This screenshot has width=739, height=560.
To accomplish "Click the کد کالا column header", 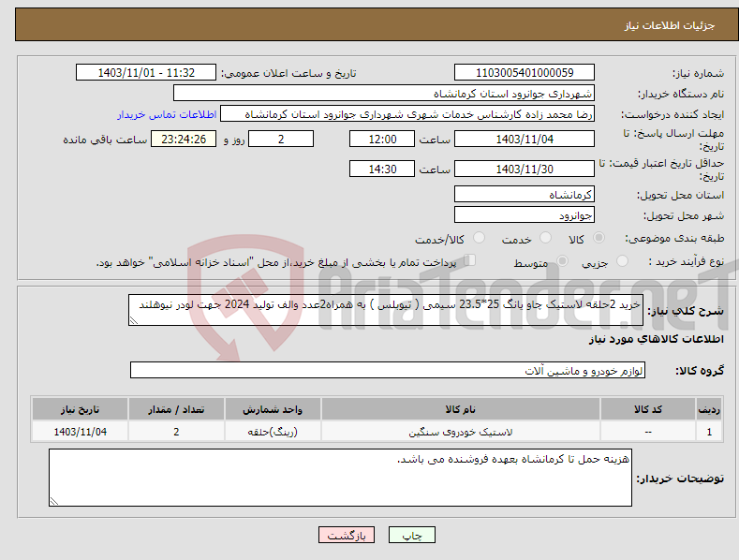I will pyautogui.click(x=648, y=409).
